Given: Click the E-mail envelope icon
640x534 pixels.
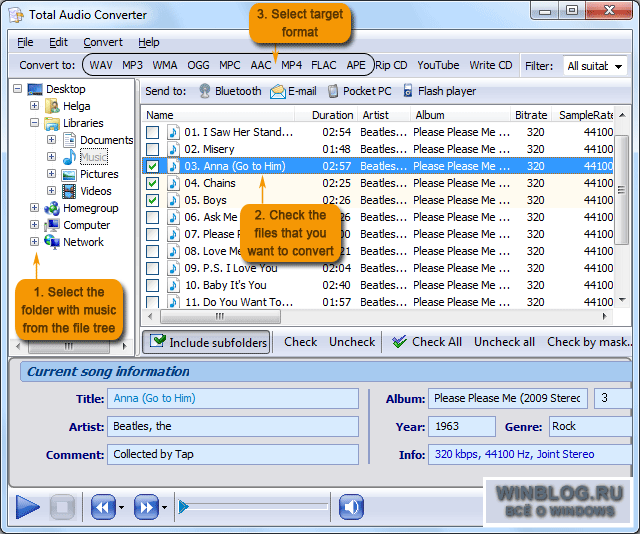Looking at the screenshot, I should click(x=278, y=91).
